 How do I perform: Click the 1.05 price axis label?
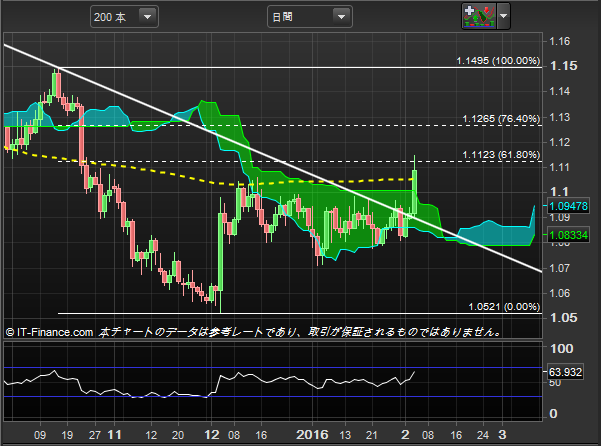click(x=563, y=318)
